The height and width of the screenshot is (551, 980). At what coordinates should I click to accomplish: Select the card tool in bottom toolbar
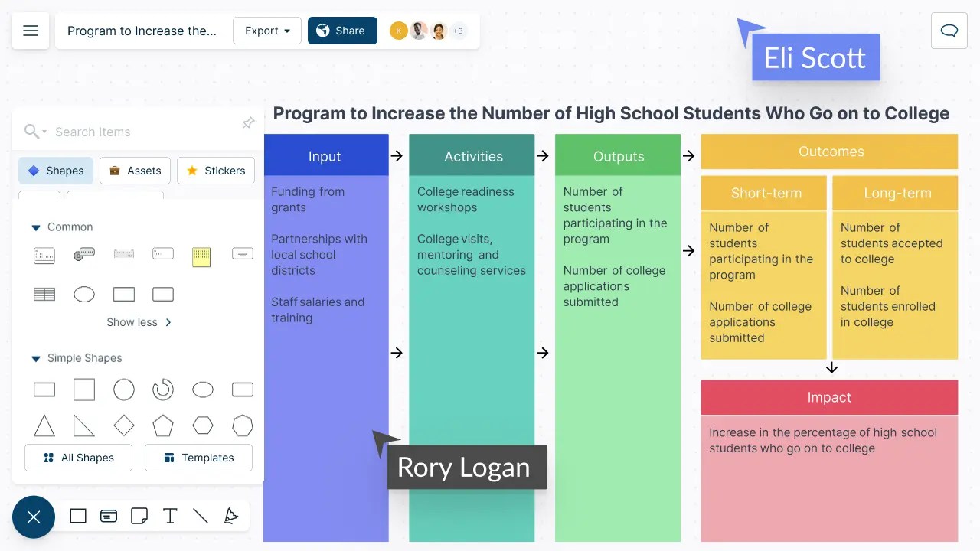pyautogui.click(x=109, y=517)
